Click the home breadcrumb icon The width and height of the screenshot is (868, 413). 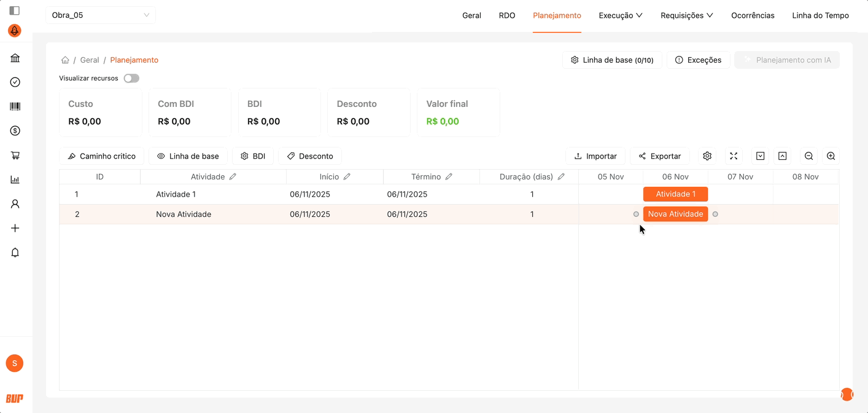pyautogui.click(x=65, y=60)
